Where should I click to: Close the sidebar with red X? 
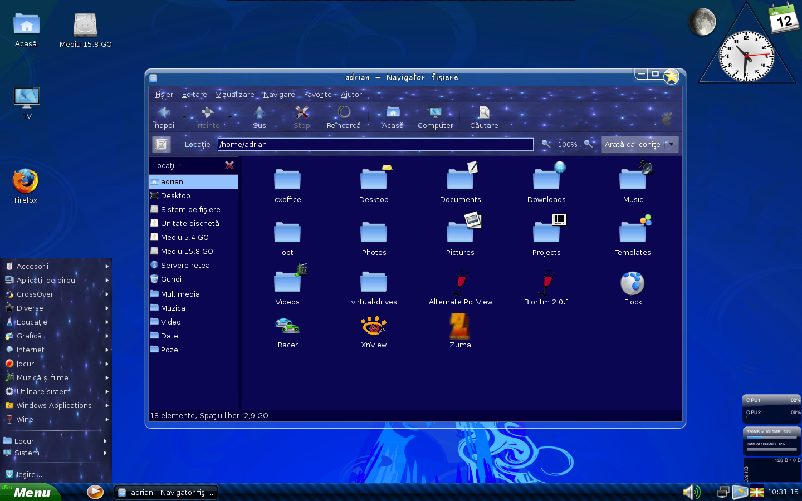(229, 165)
